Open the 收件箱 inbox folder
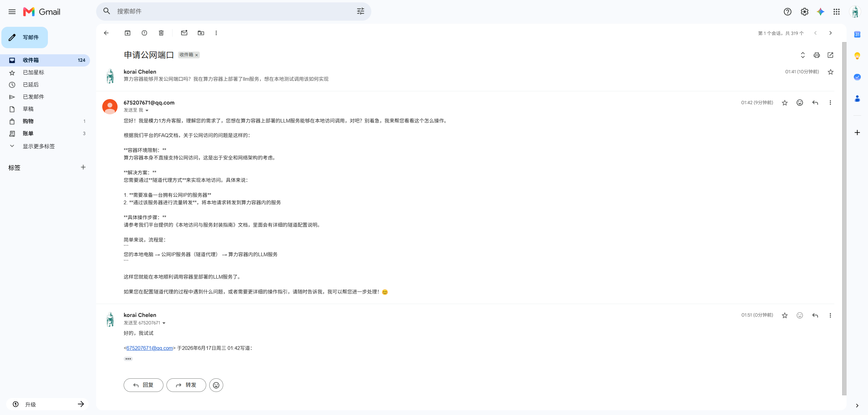Image resolution: width=868 pixels, height=415 pixels. point(45,60)
